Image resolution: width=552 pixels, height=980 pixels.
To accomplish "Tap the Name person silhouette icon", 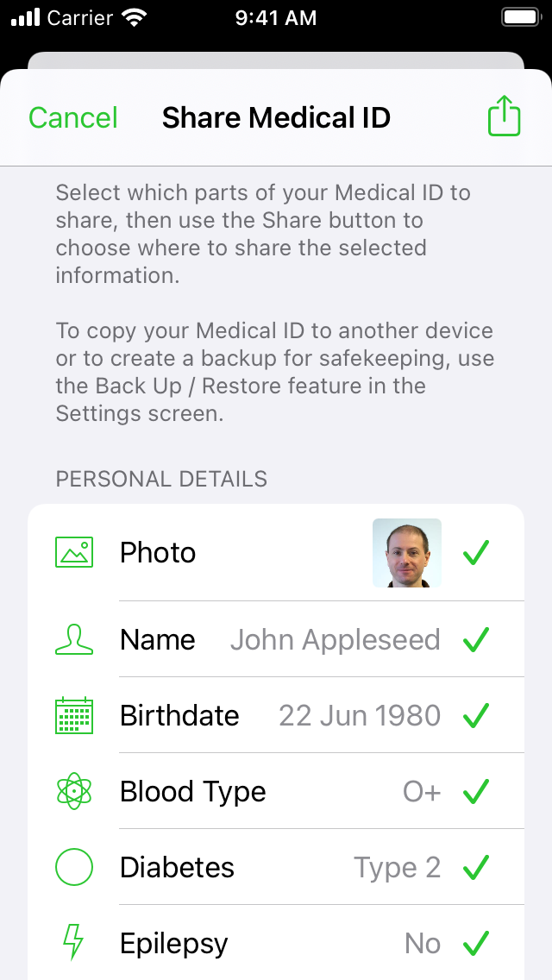I will pos(73,639).
